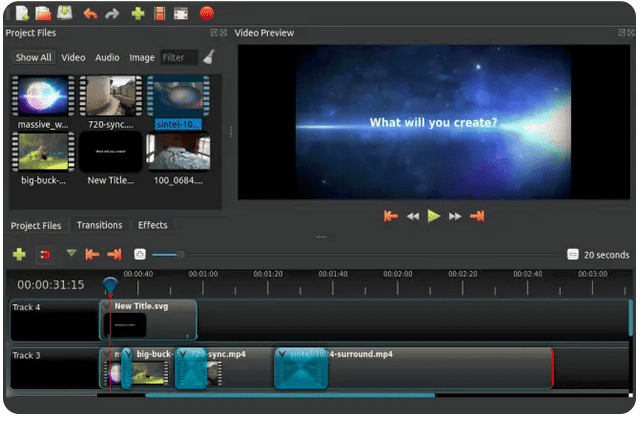Redo the last action

tap(112, 14)
